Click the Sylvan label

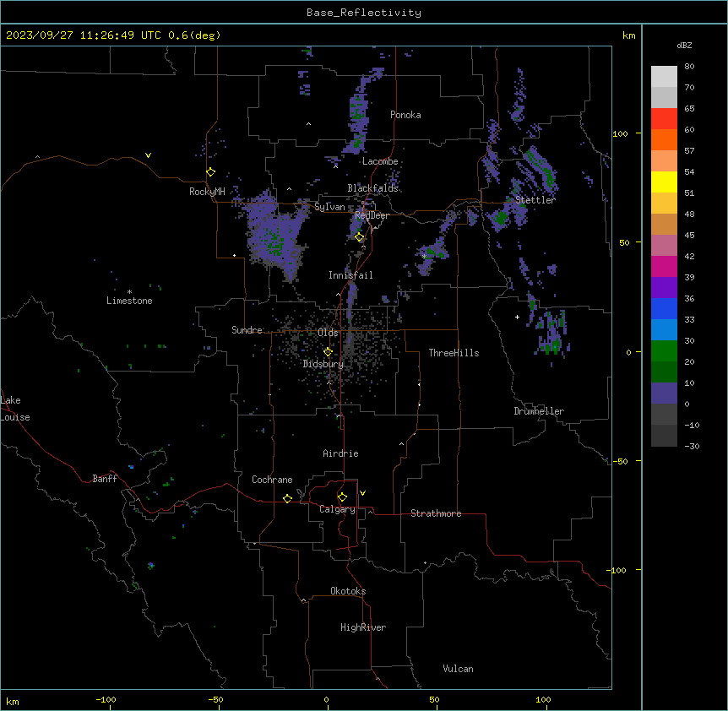pyautogui.click(x=329, y=207)
